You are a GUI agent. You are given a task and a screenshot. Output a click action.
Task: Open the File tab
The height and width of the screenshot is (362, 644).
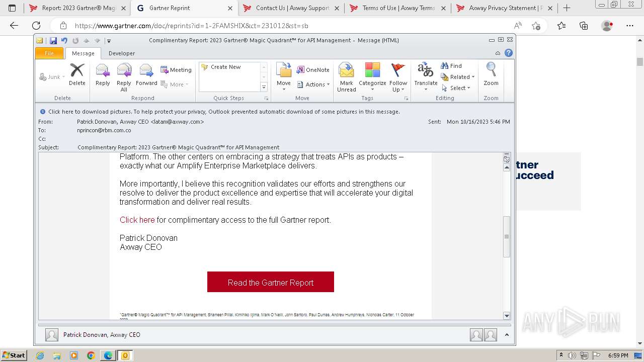click(x=49, y=53)
